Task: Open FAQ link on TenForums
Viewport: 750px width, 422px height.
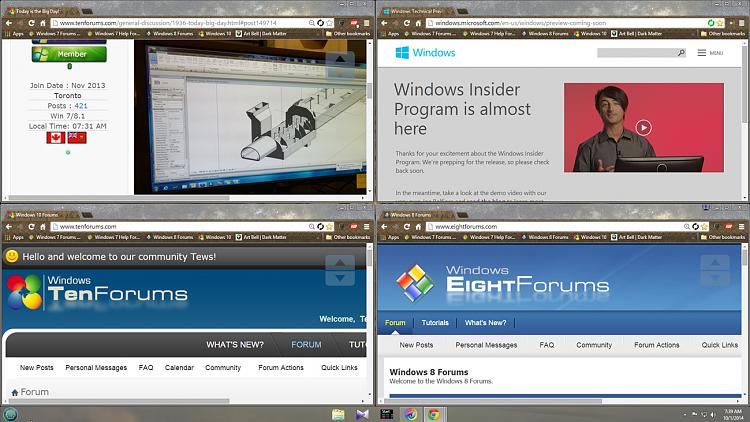Action: coord(146,367)
